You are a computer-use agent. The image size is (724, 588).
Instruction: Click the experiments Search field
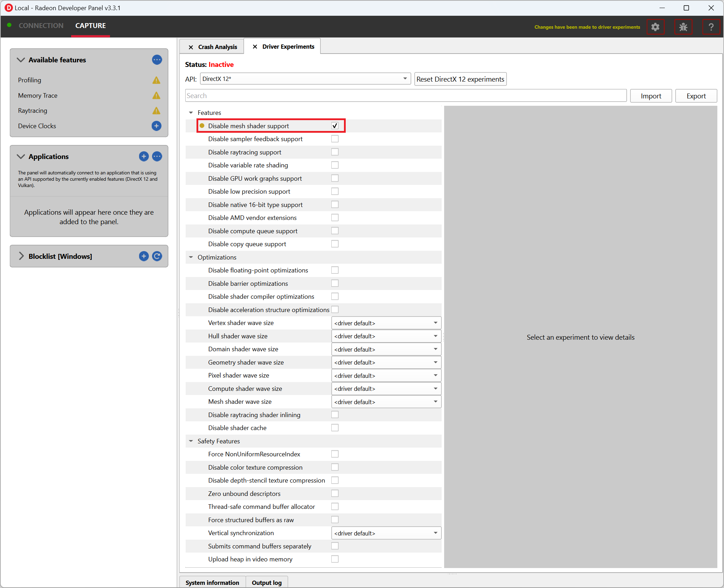(x=405, y=96)
